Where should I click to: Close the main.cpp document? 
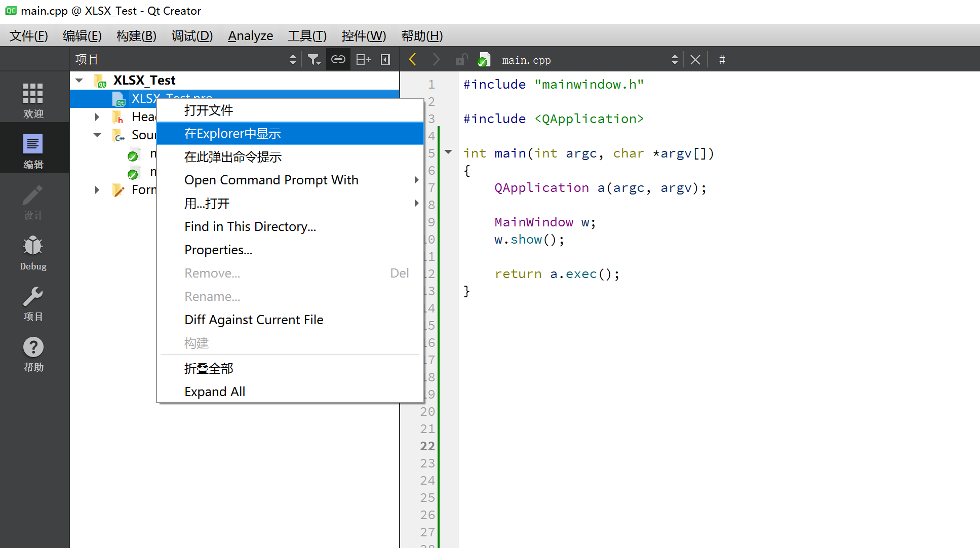click(x=695, y=60)
